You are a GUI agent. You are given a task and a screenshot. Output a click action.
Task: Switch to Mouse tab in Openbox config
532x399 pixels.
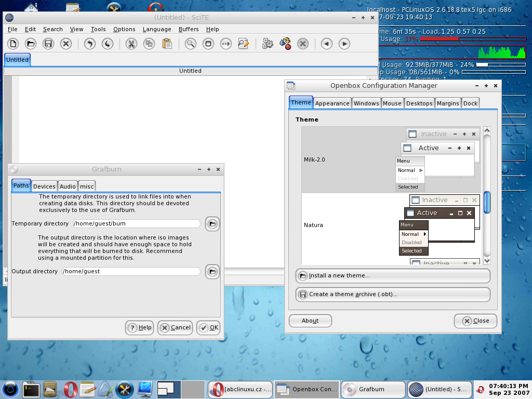(x=392, y=103)
